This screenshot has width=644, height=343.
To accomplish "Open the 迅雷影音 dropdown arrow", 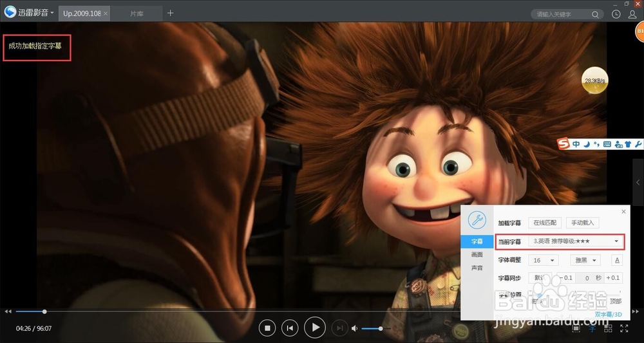I will (x=52, y=13).
